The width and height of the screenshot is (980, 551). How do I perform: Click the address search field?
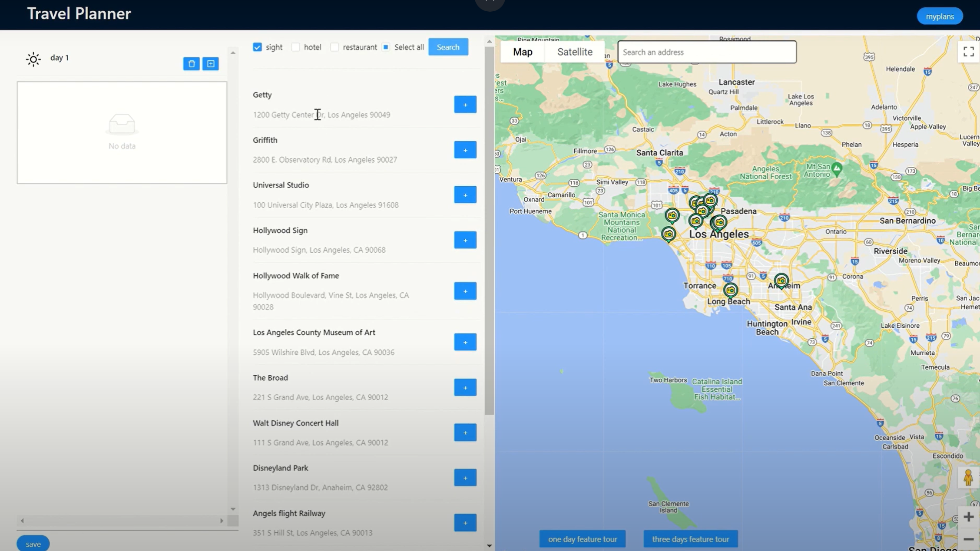click(x=707, y=52)
